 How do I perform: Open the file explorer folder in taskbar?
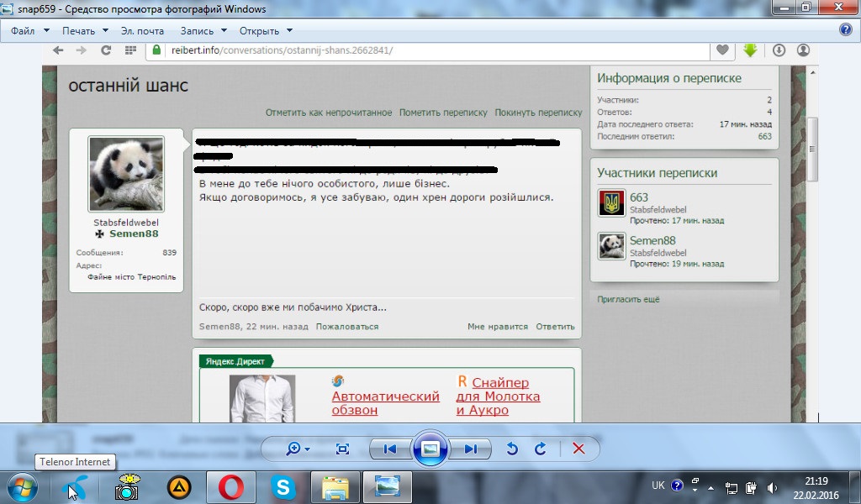pos(335,487)
